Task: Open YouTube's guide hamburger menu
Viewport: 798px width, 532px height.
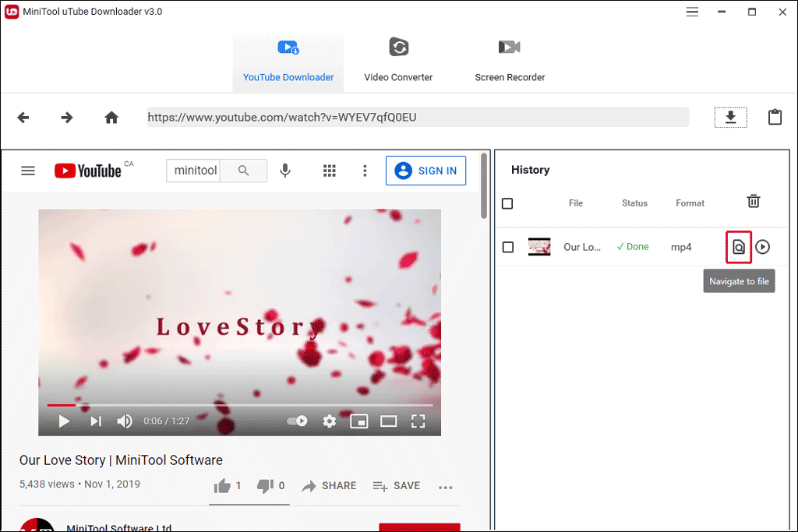Action: [28, 171]
